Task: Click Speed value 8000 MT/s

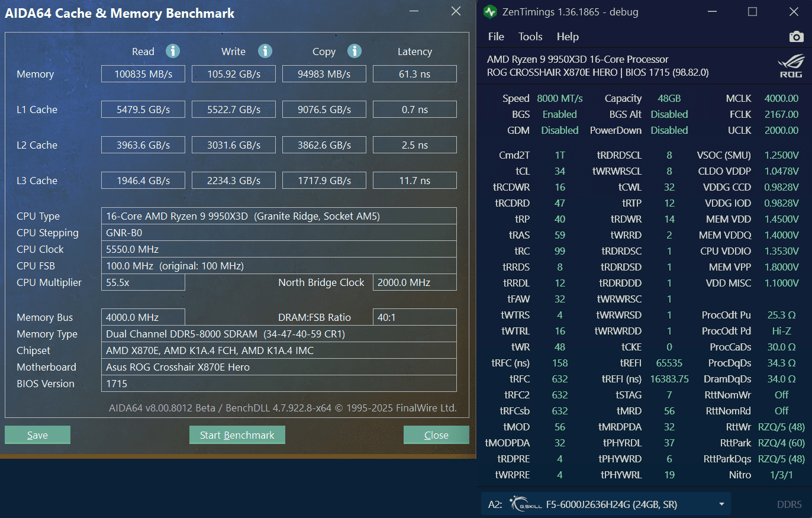Action: (x=560, y=98)
